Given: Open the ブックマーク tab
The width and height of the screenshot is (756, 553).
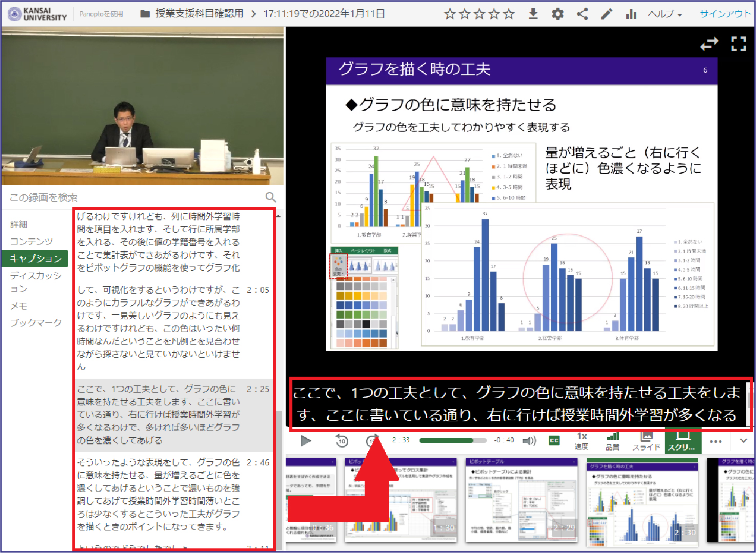Looking at the screenshot, I should tap(36, 322).
